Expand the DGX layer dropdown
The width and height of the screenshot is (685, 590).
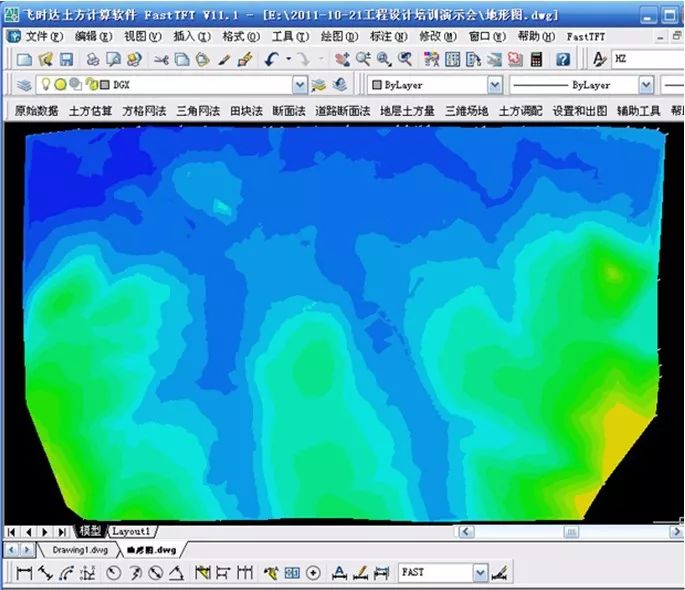point(300,85)
